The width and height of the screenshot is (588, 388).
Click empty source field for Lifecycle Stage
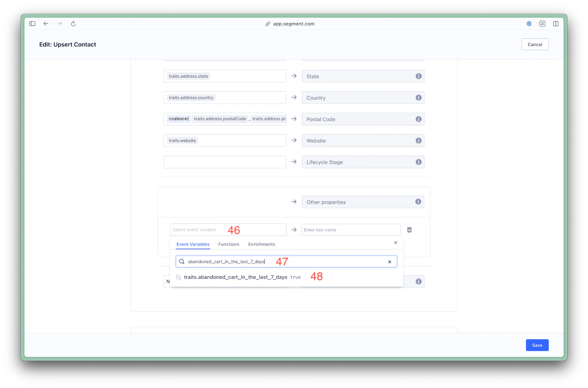pyautogui.click(x=225, y=162)
